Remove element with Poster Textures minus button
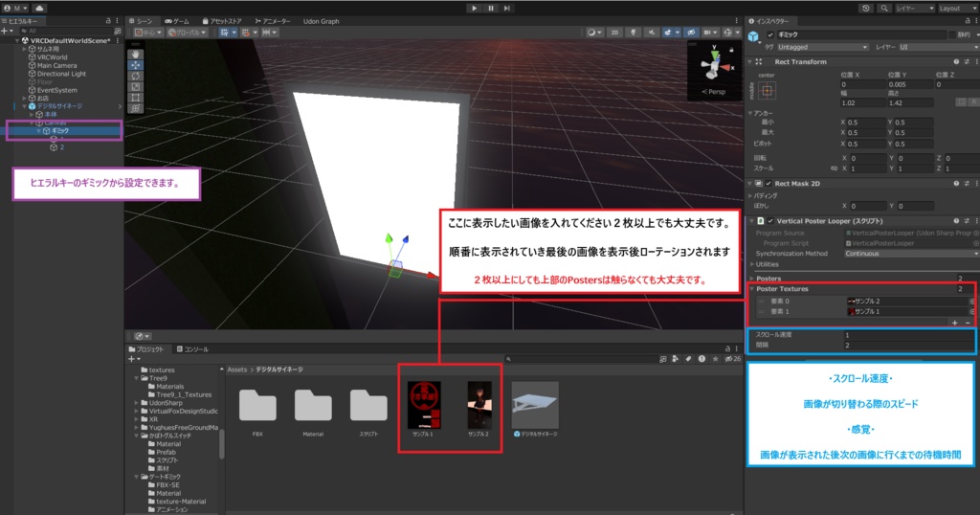 [x=968, y=323]
